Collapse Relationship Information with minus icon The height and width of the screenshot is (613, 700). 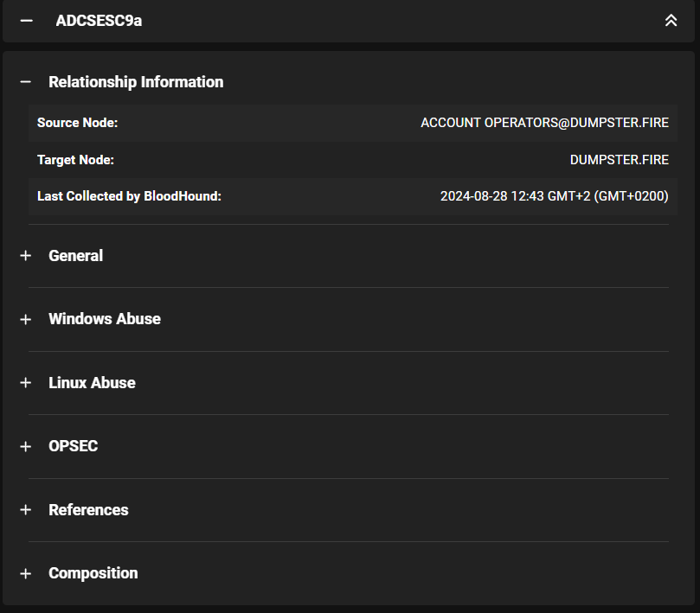(x=26, y=82)
